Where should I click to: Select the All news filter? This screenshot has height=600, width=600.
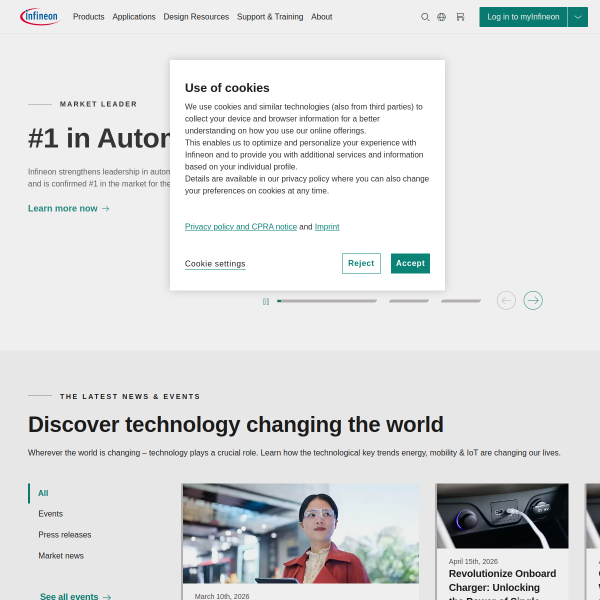pyautogui.click(x=43, y=493)
